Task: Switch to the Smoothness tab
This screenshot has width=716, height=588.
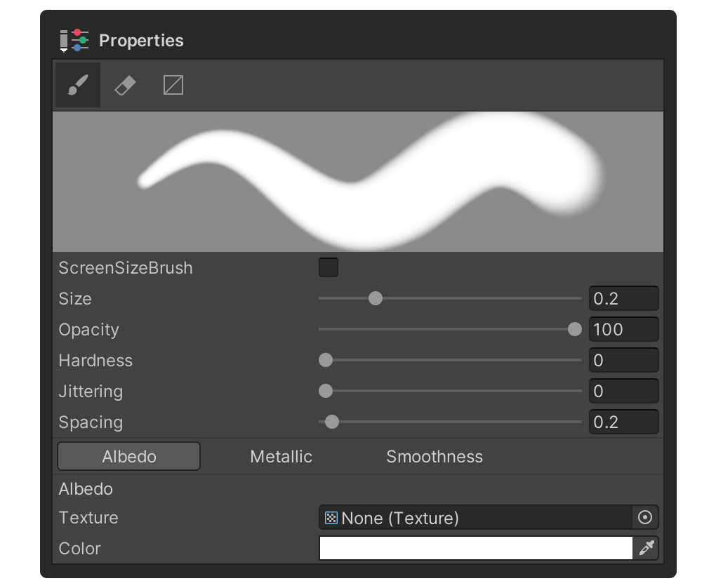Action: pos(434,456)
